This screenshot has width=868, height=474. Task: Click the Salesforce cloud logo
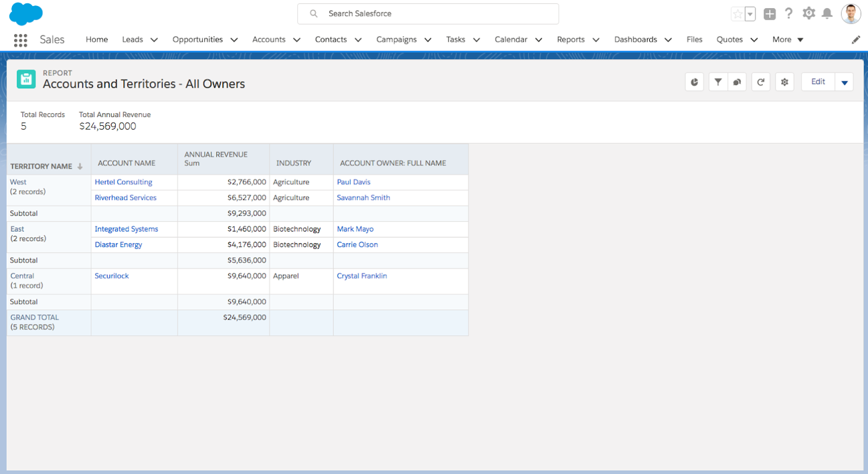tap(26, 13)
